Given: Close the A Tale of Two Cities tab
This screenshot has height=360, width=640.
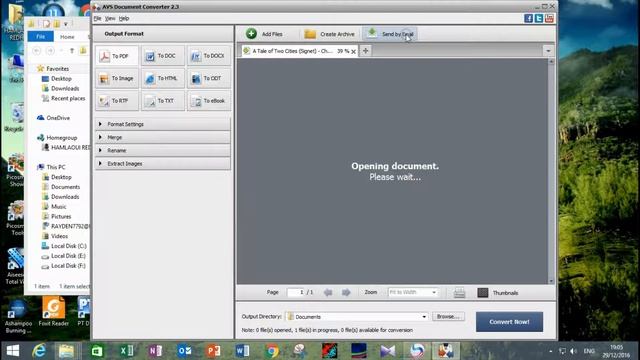Looking at the screenshot, I should coord(353,51).
